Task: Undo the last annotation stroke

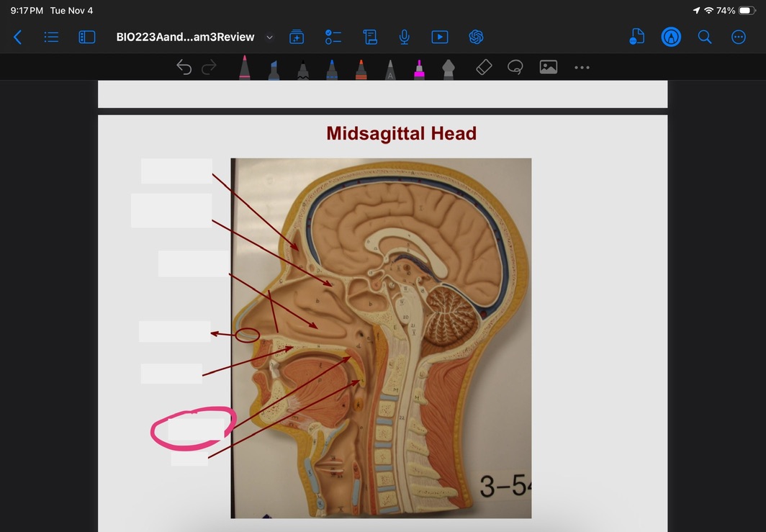Action: click(184, 68)
